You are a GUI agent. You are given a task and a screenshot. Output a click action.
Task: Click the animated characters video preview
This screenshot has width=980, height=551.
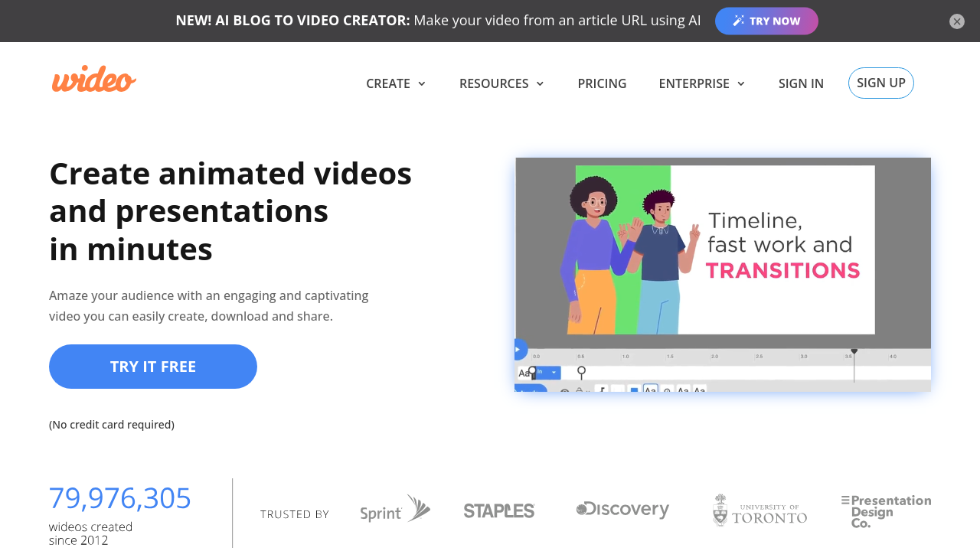[724, 250]
